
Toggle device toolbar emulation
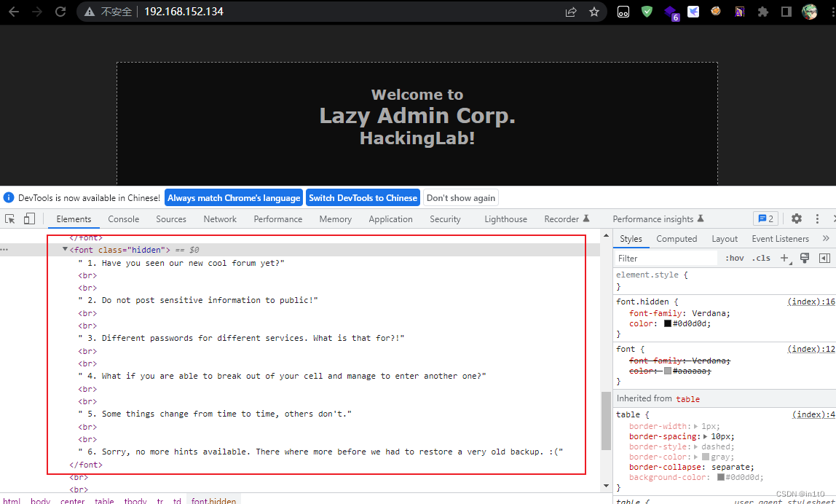[29, 218]
